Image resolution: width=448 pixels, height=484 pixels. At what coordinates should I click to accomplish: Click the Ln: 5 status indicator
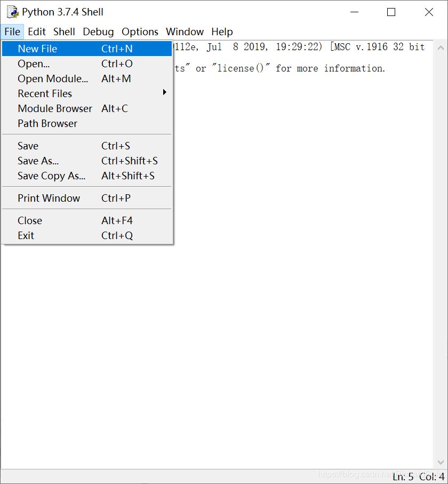click(403, 477)
